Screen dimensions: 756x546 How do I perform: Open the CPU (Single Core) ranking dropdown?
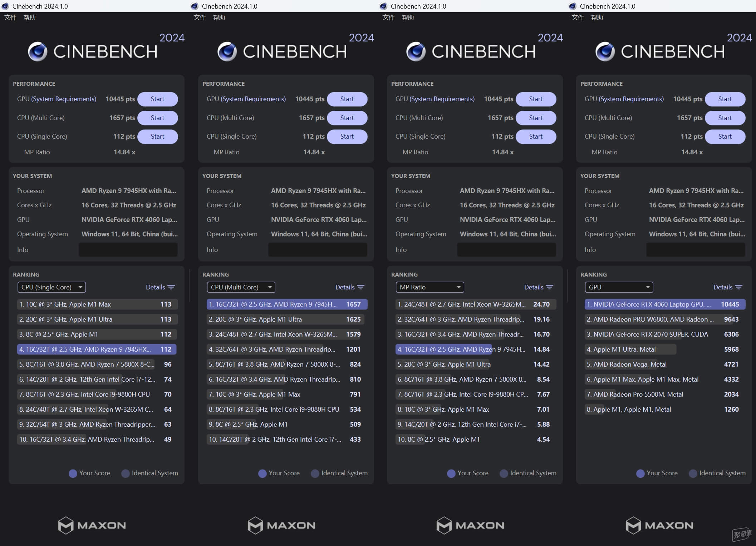[x=51, y=287]
